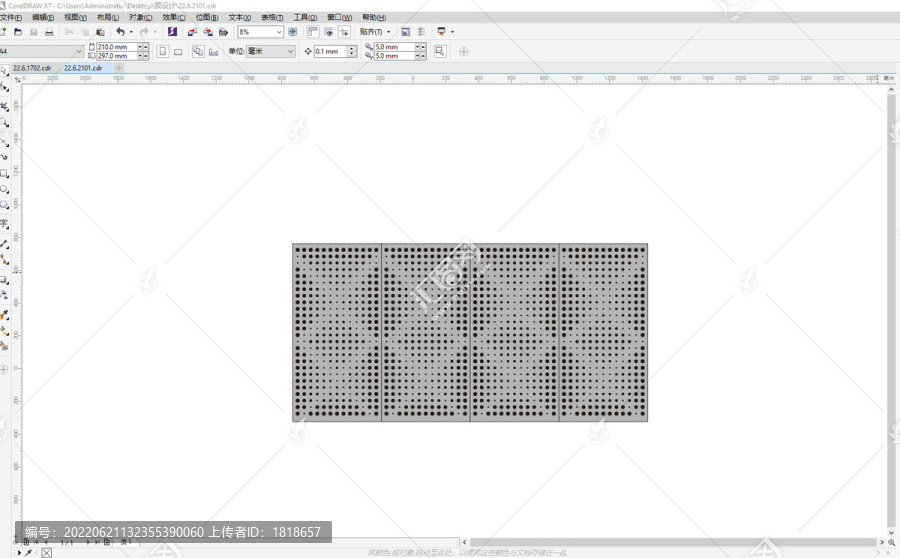Screen dimensions: 900x558
Task: Select the Shape tool
Action: click(x=4, y=88)
